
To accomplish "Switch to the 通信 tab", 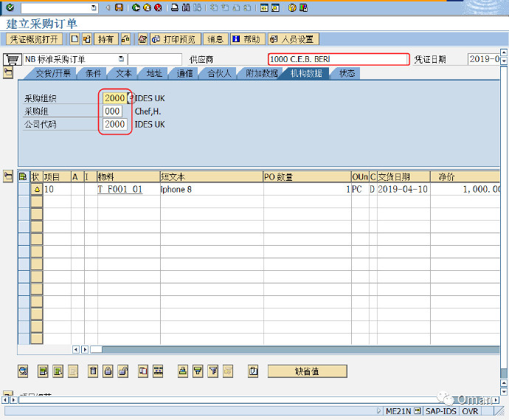I will point(184,73).
